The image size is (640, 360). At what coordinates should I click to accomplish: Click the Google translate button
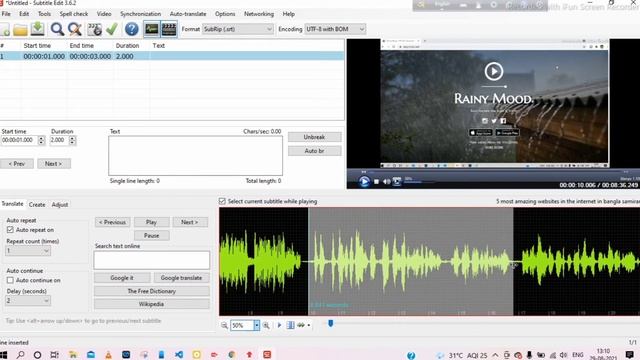pos(181,278)
